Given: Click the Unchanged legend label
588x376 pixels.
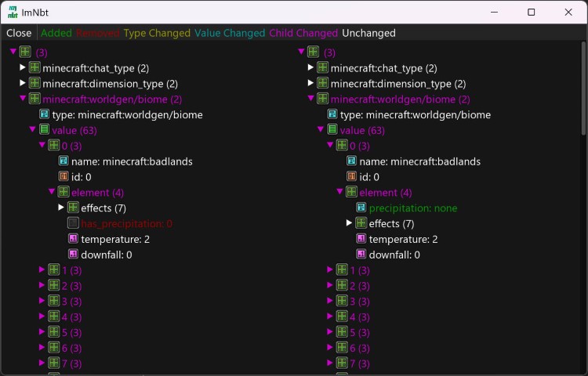Looking at the screenshot, I should click(368, 33).
